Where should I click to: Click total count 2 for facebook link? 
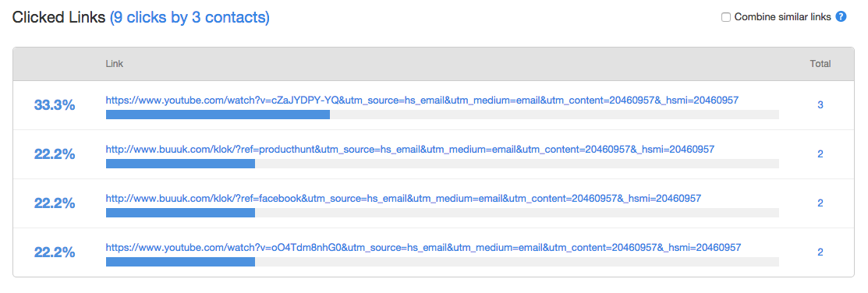pos(820,203)
